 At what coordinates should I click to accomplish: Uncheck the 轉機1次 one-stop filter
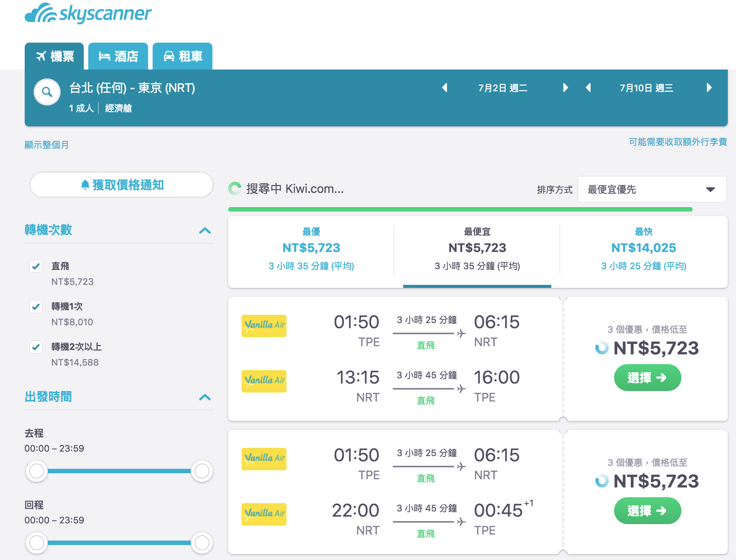coord(36,307)
